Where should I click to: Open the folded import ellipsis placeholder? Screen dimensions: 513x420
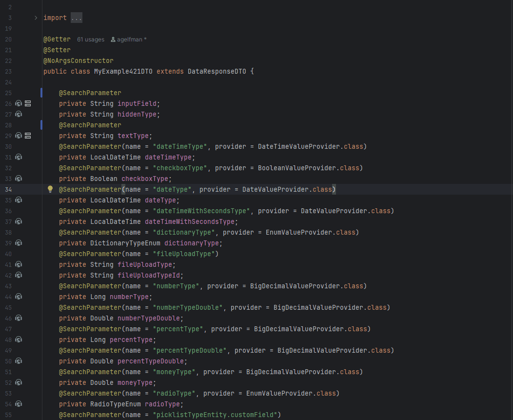click(x=77, y=18)
